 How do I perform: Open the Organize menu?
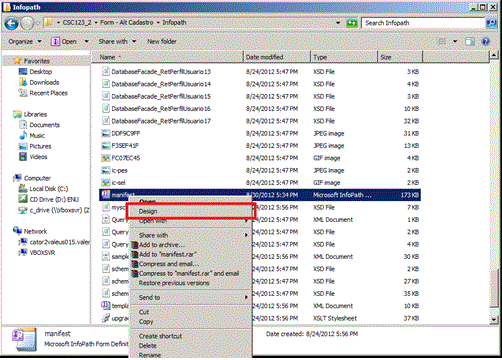coord(25,41)
